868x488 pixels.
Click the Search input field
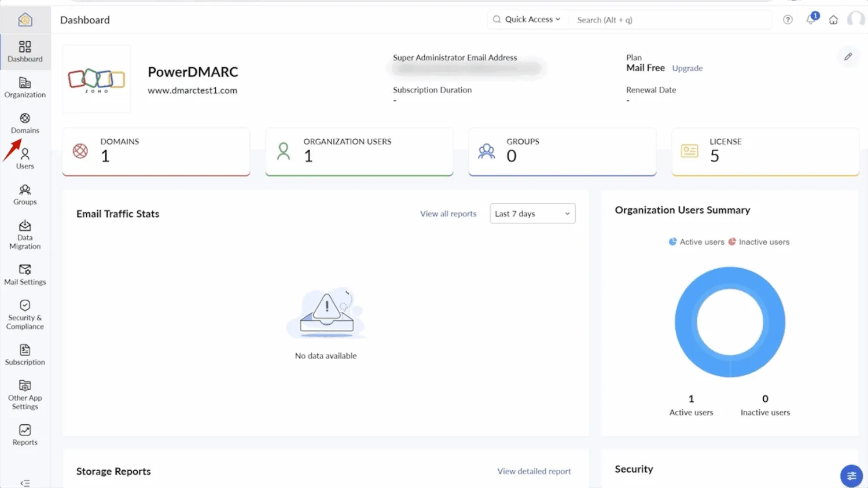[x=671, y=20]
